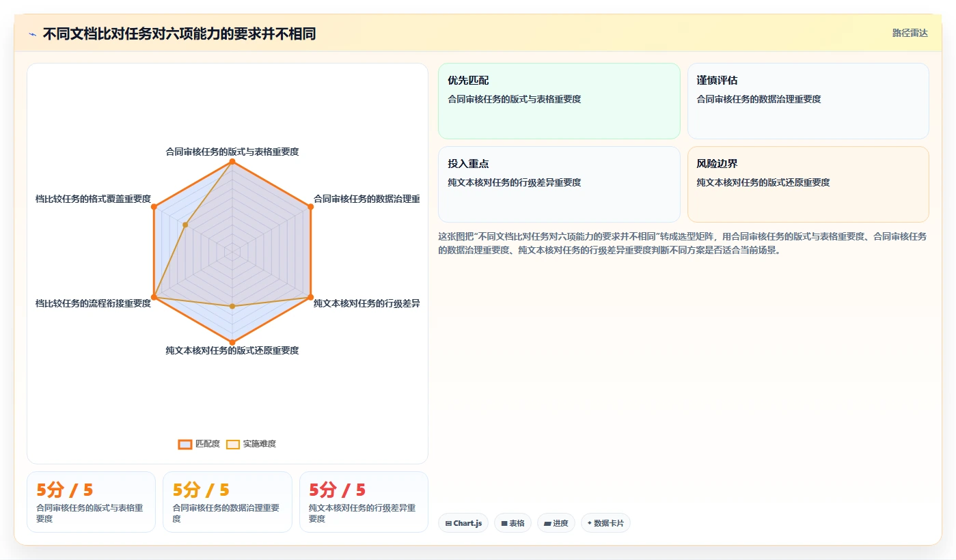Image resolution: width=956 pixels, height=560 pixels.
Task: Click the yellow 实施难度 legend swatch
Action: (233, 444)
